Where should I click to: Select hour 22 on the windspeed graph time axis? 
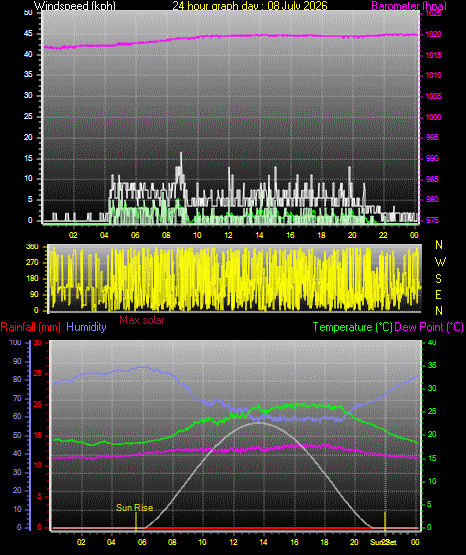pos(383,235)
